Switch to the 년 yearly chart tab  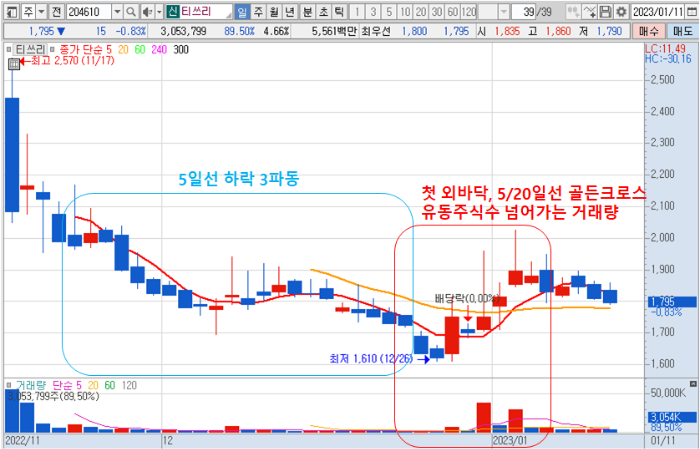coord(290,12)
